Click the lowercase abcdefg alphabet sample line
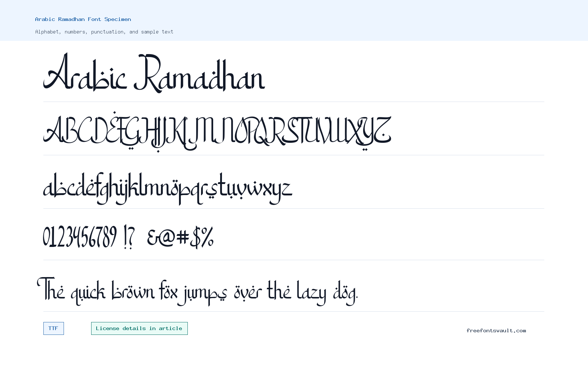 168,188
